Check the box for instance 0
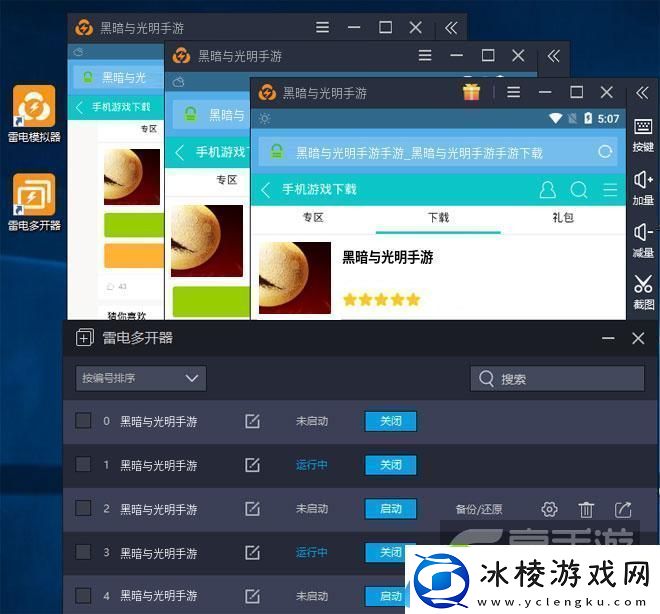The width and height of the screenshot is (660, 614). [x=83, y=420]
